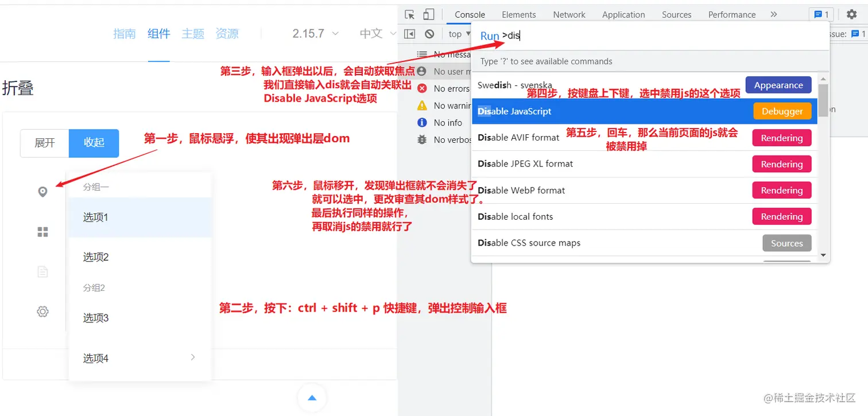Click the grid menu icon
This screenshot has height=416, width=868.
42,232
